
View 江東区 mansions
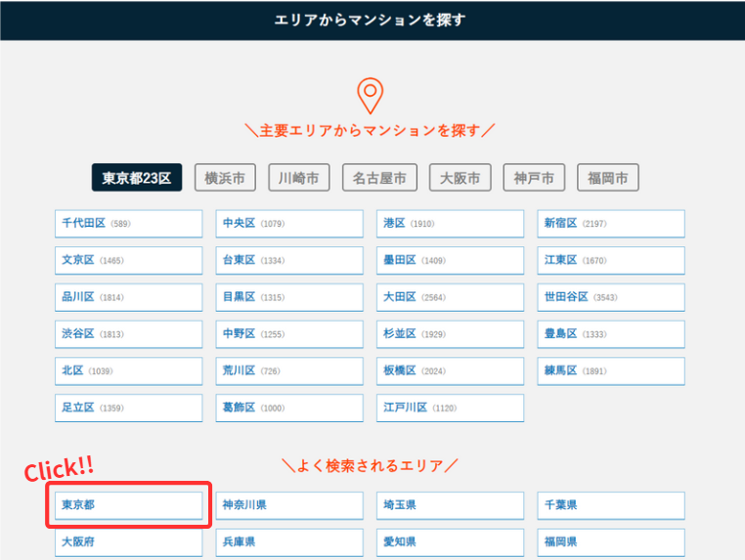pos(611,260)
